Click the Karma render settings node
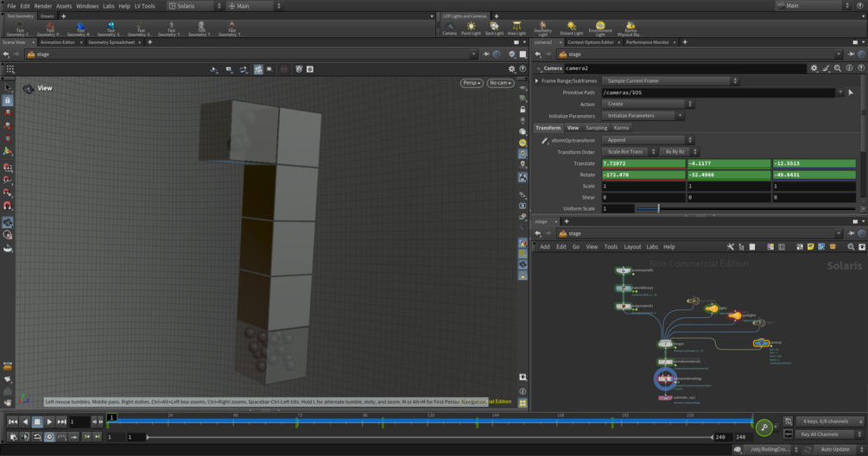This screenshot has width=868, height=456. (x=665, y=379)
